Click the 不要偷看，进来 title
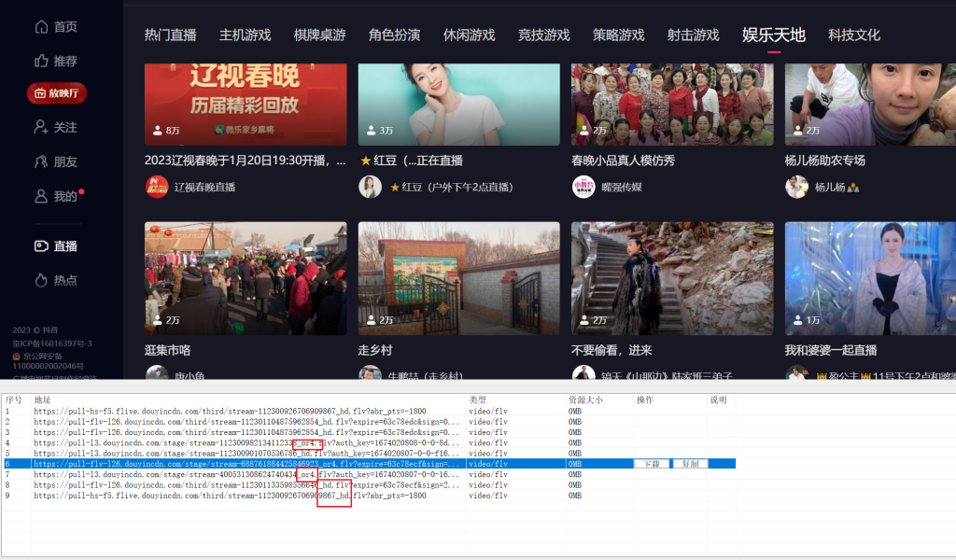 pos(612,350)
